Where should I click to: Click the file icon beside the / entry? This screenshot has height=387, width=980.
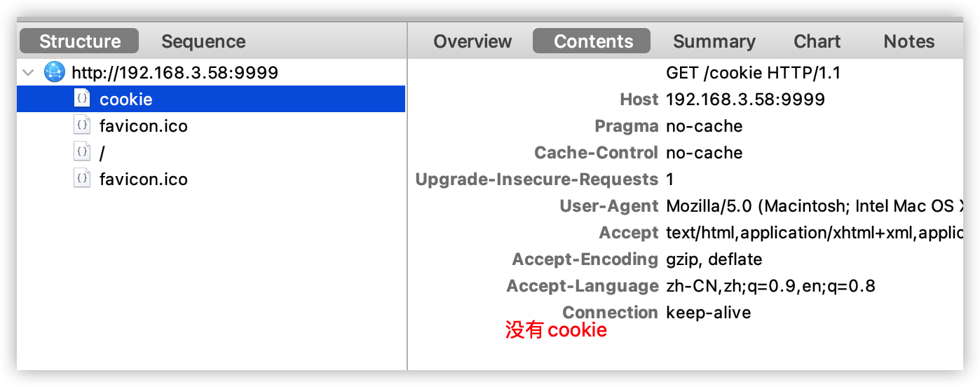(83, 152)
